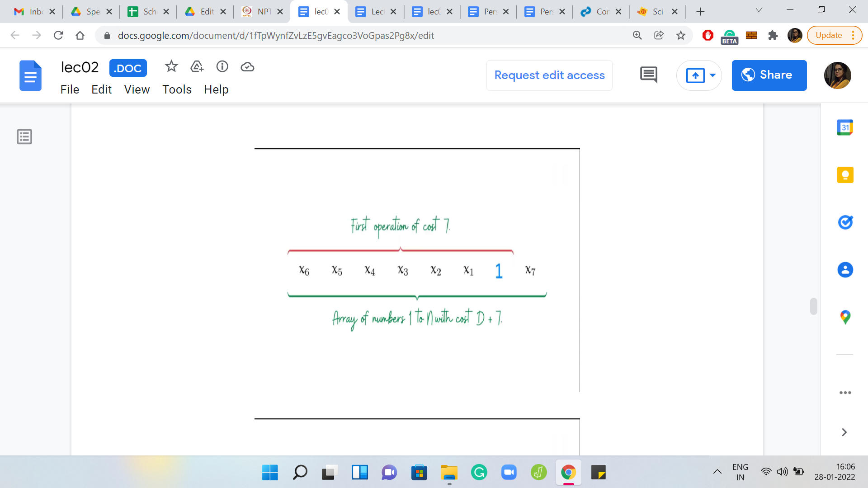Click the blue Share button
Image resolution: width=868 pixels, height=488 pixels.
click(769, 75)
